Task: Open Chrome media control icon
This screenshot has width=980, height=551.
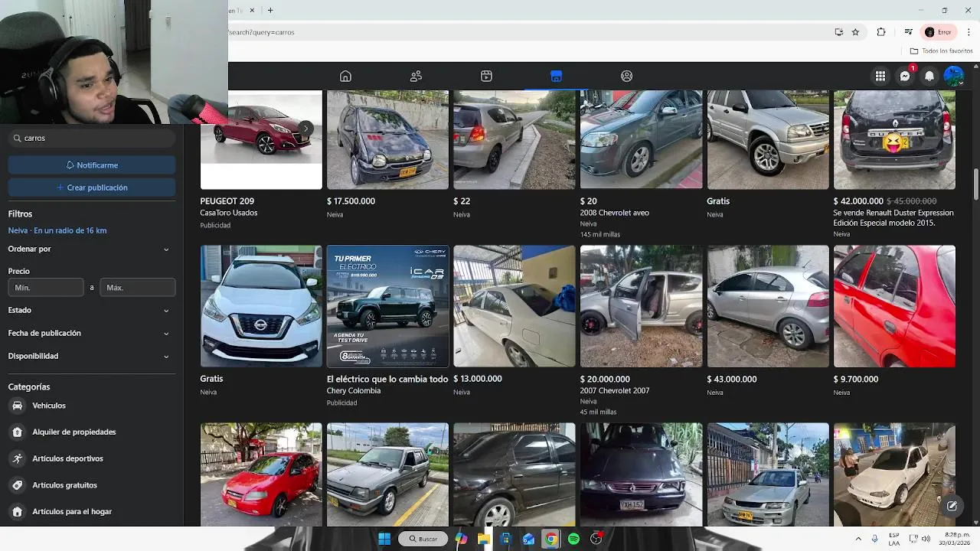Action: tap(908, 32)
